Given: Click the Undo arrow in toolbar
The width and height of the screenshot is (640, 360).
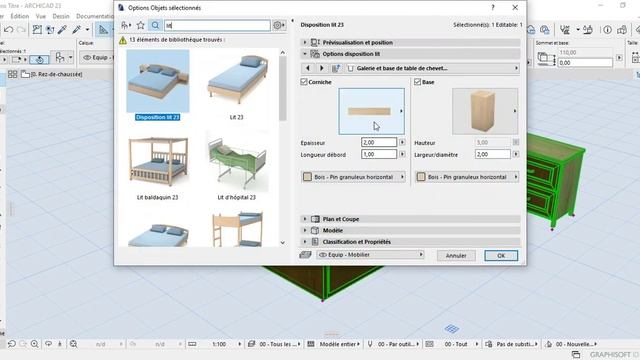Looking at the screenshot, I should [9, 30].
